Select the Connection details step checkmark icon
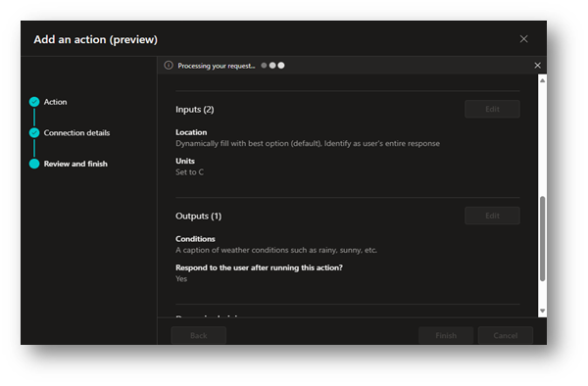Screen dimensions: 588x386 coord(34,132)
